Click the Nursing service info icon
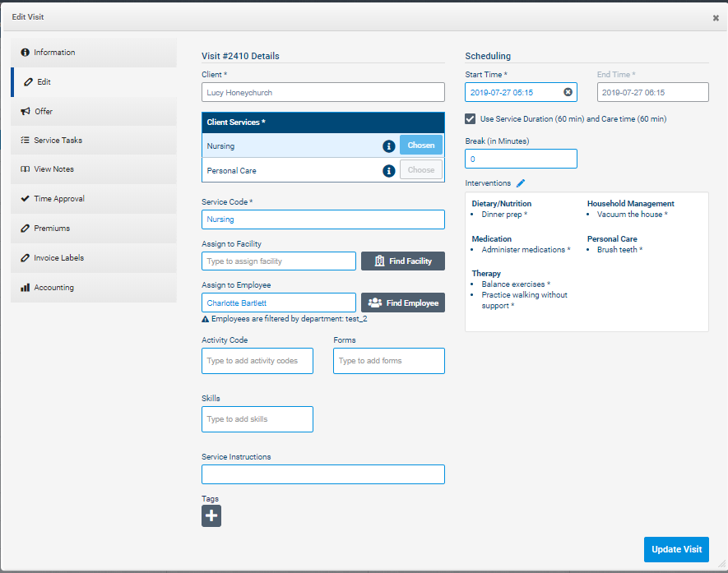This screenshot has width=728, height=573. point(389,146)
